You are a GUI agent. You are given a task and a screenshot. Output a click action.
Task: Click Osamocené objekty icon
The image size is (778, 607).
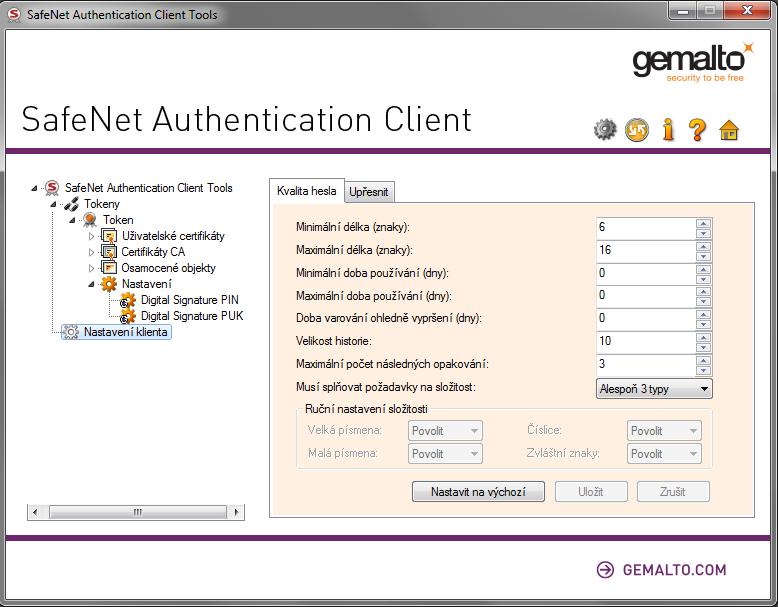pyautogui.click(x=109, y=268)
